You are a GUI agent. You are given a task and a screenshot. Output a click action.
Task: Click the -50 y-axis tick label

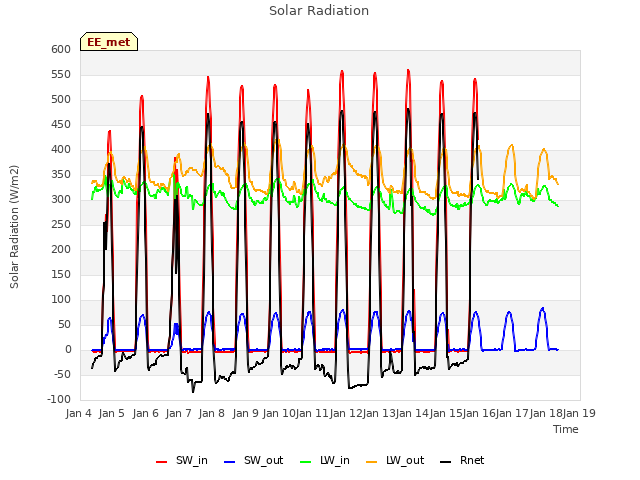coord(61,374)
